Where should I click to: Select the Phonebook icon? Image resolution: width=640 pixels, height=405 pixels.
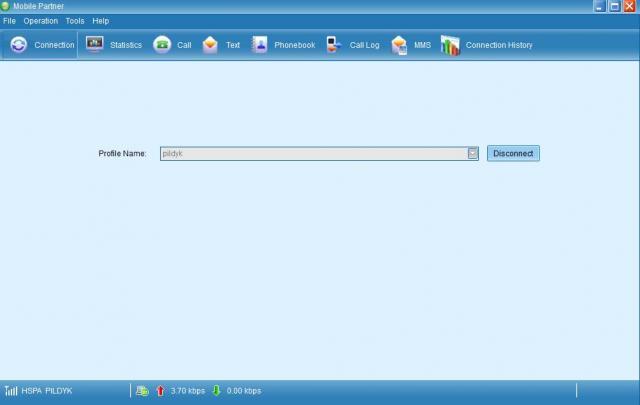pyautogui.click(x=260, y=45)
